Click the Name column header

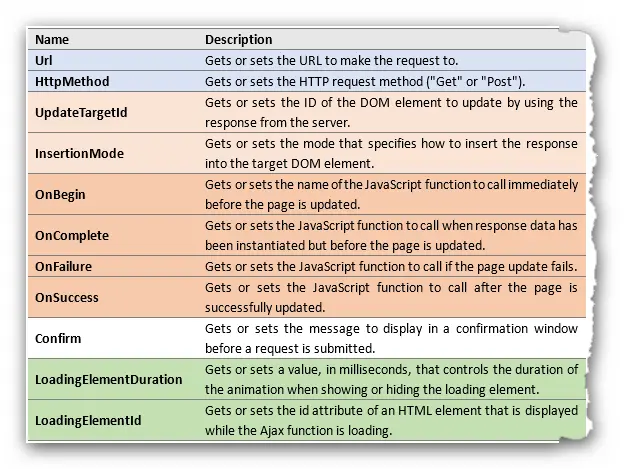(x=53, y=40)
